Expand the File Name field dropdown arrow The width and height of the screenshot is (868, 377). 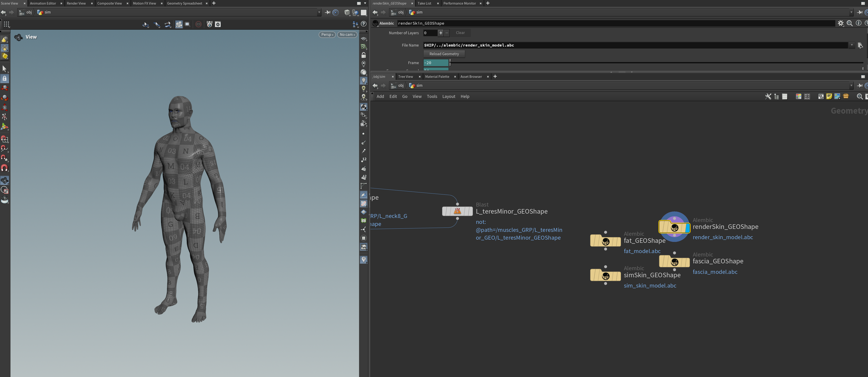click(852, 45)
